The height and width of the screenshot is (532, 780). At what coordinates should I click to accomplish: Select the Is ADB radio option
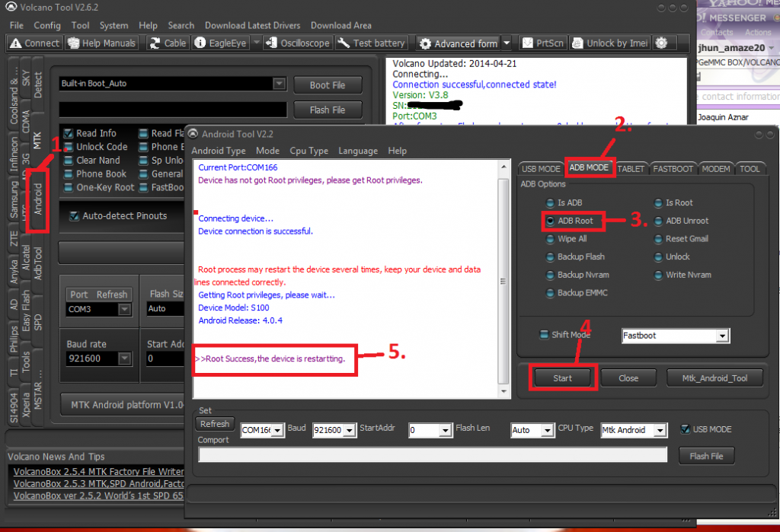[550, 203]
